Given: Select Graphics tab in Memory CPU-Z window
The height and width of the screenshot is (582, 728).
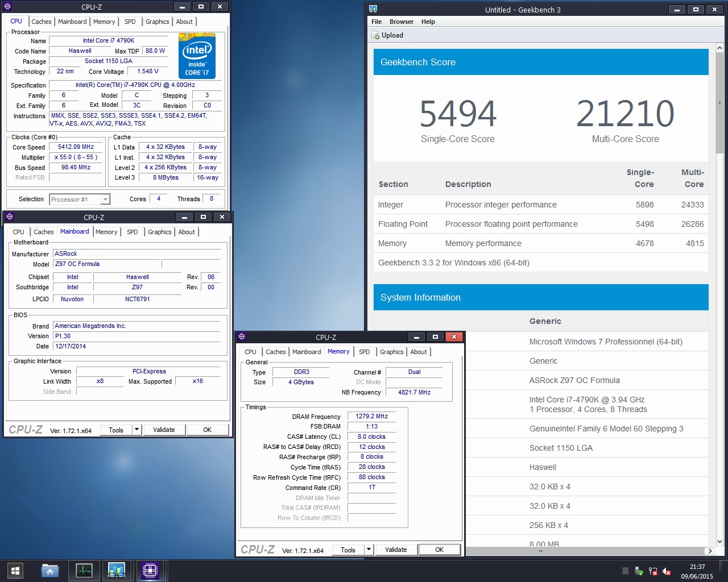Looking at the screenshot, I should click(392, 352).
